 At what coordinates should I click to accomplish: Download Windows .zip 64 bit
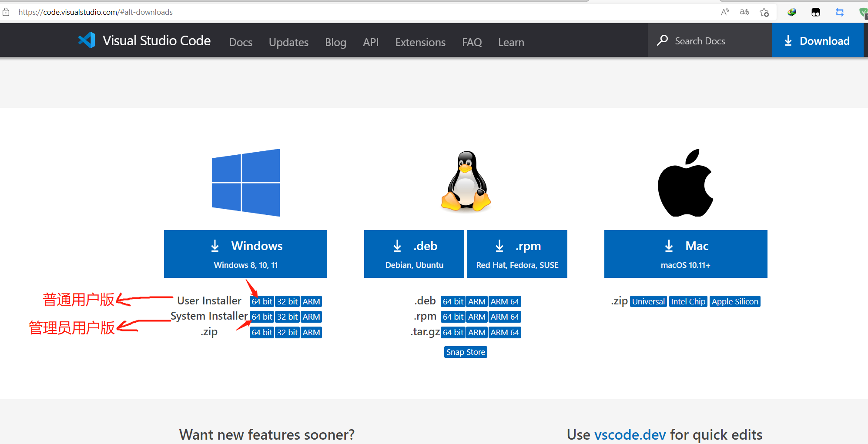click(x=262, y=332)
